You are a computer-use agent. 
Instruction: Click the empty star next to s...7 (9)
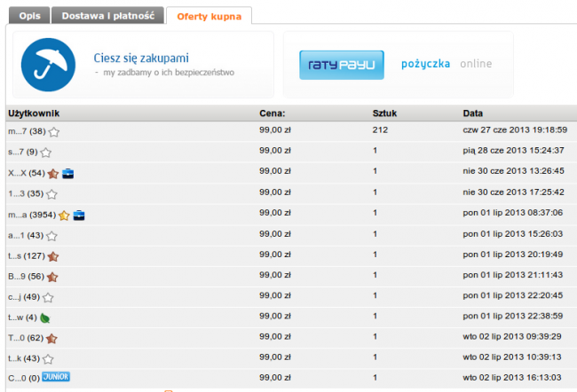pos(46,153)
